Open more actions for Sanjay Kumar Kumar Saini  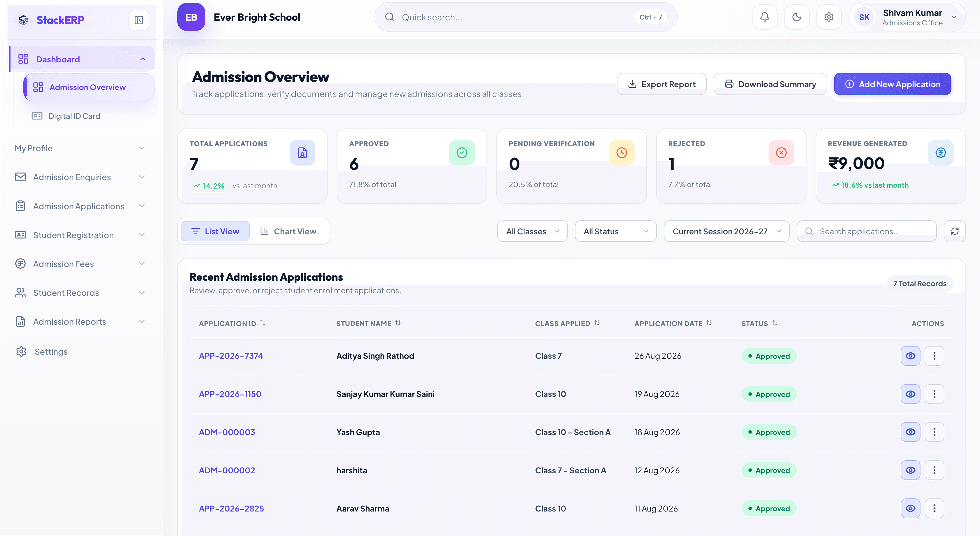[934, 394]
